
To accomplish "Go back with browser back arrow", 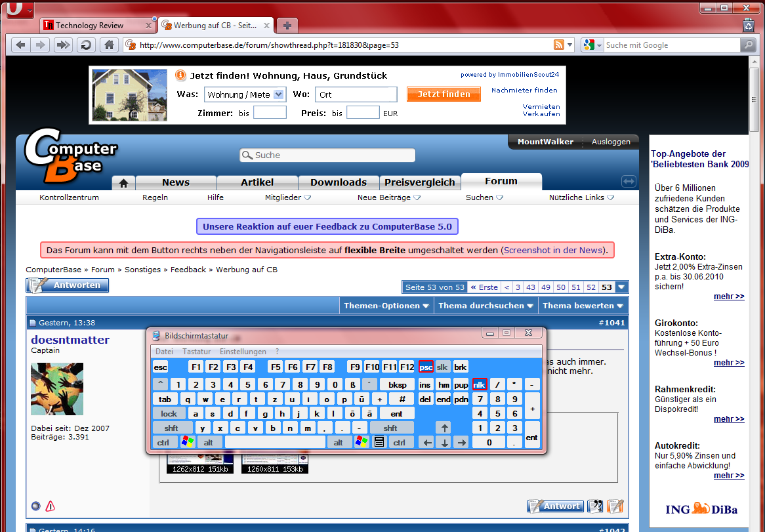I will click(20, 45).
